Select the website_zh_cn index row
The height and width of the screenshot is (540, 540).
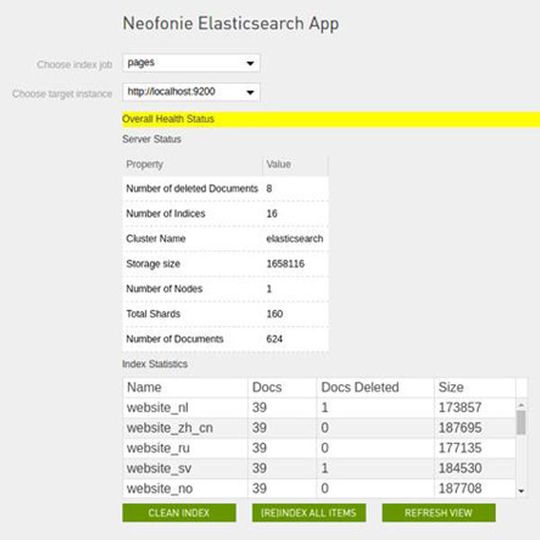point(319,428)
